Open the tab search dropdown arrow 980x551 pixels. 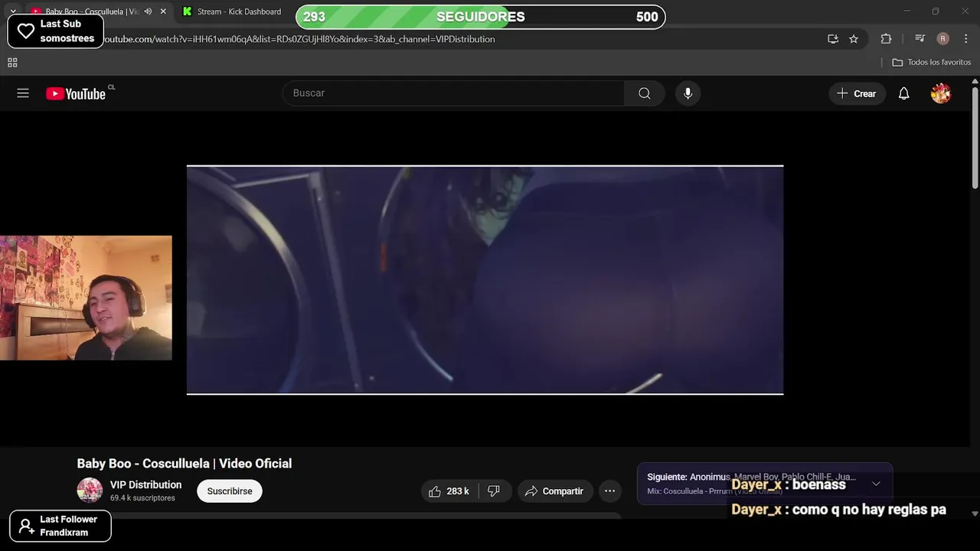[x=13, y=11]
